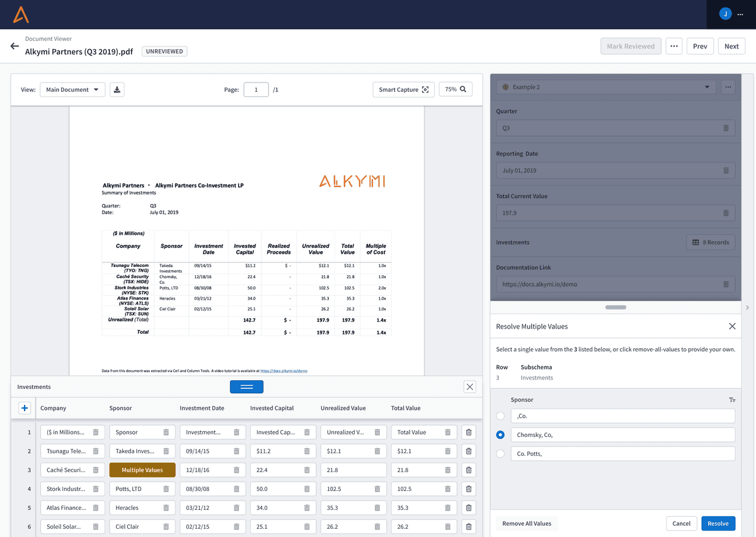The height and width of the screenshot is (537, 756).
Task: Open the Main Document view dropdown
Action: (72, 89)
